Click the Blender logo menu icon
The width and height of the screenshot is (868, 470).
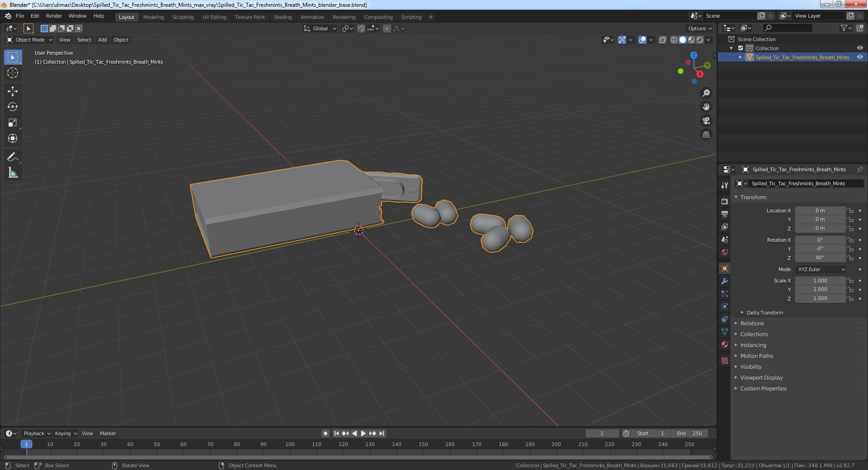coord(8,16)
